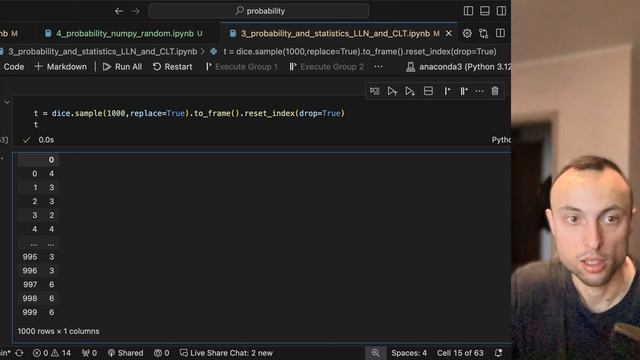
Task: Open notebook settings gear icon
Action: click(467, 33)
